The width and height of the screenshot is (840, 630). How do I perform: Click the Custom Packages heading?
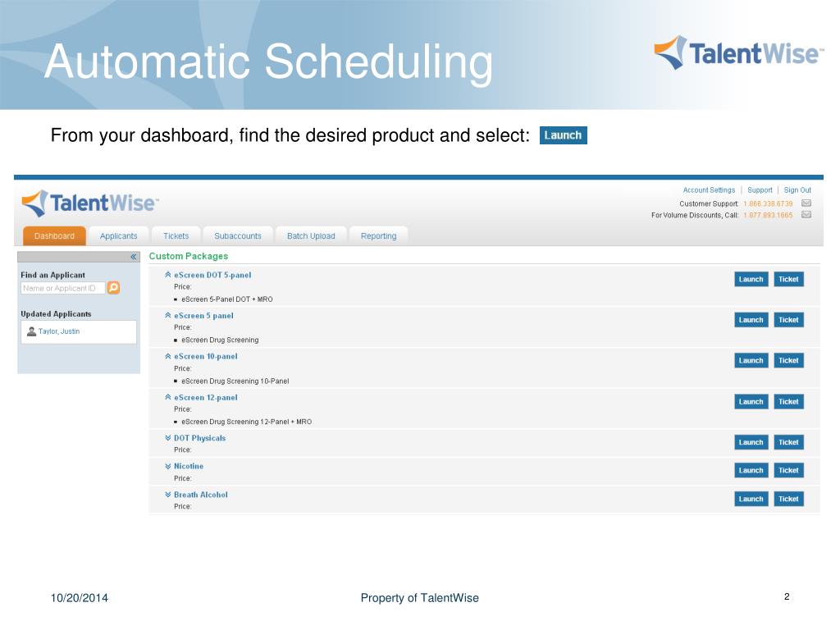188,256
